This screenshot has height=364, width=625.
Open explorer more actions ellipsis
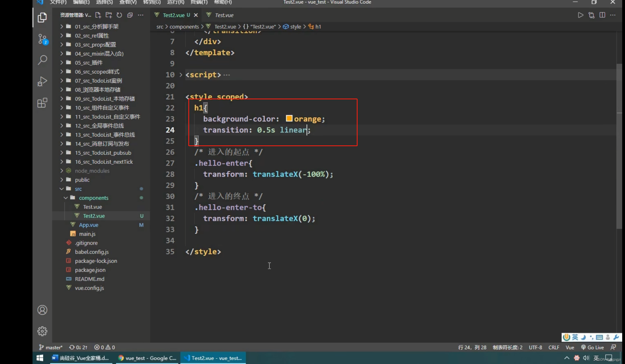(x=141, y=15)
